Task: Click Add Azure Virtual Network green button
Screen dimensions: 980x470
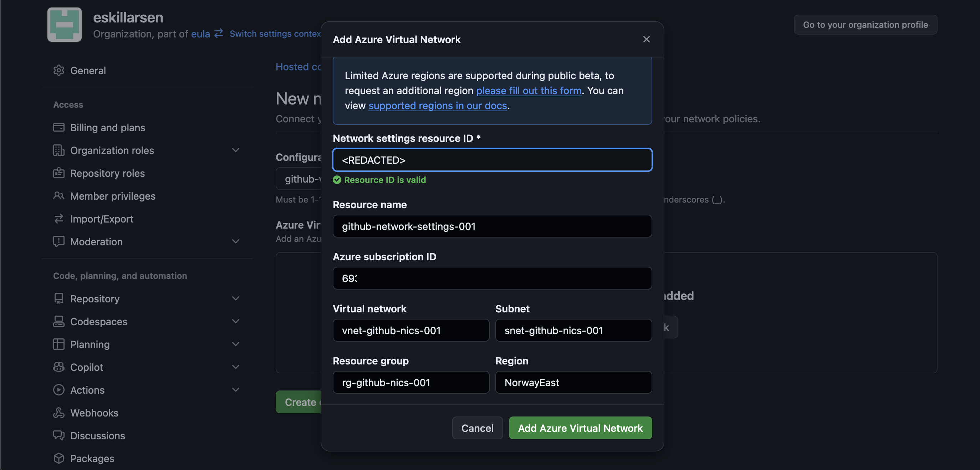Action: pos(580,428)
